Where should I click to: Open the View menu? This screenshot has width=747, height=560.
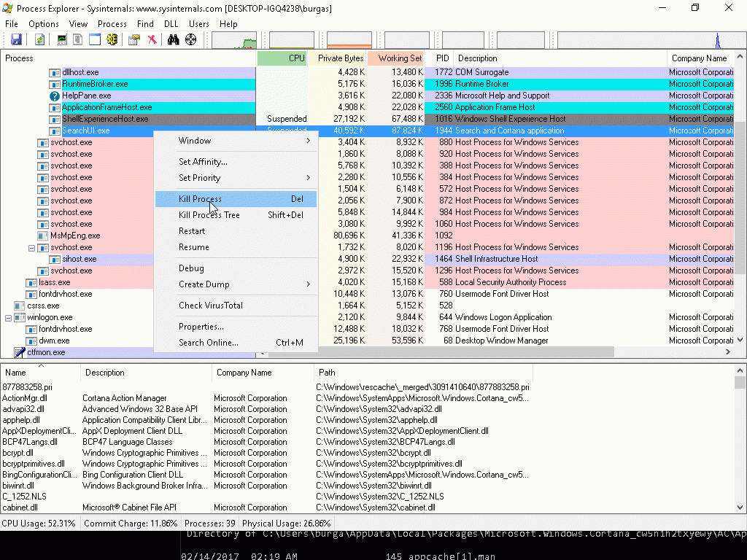tap(78, 24)
